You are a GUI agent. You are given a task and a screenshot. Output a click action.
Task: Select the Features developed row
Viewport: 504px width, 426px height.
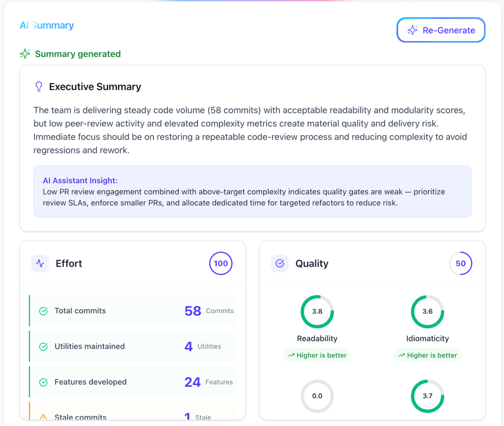click(x=133, y=382)
